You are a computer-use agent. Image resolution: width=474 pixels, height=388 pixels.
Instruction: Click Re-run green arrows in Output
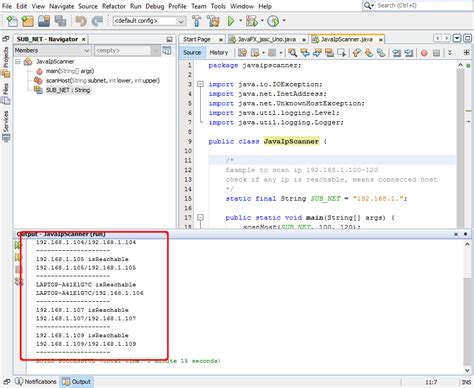[x=18, y=246]
